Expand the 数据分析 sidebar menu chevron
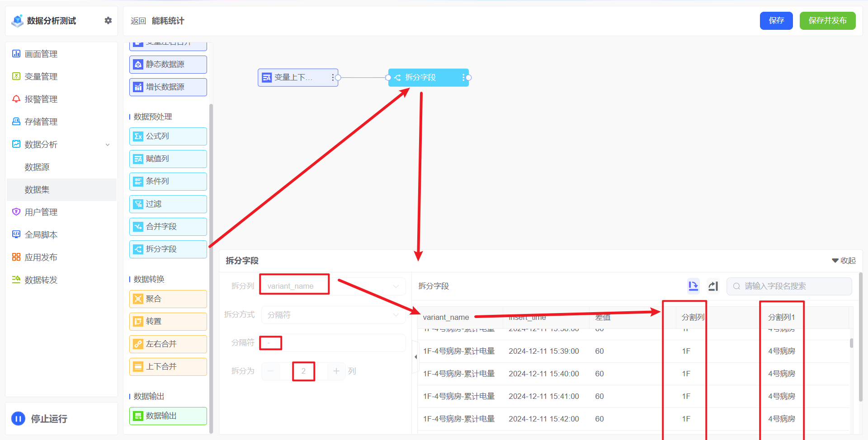The image size is (868, 440). coord(108,145)
